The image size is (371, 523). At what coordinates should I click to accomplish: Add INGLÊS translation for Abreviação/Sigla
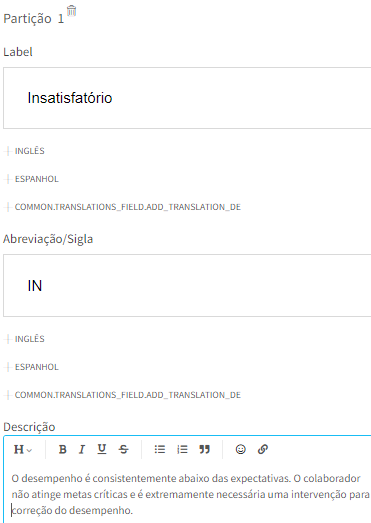pyautogui.click(x=24, y=339)
